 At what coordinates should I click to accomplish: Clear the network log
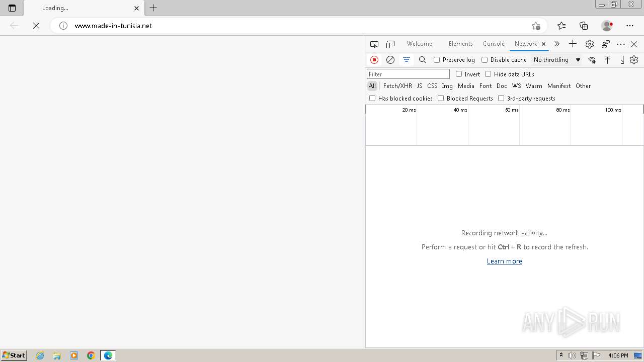(390, 60)
